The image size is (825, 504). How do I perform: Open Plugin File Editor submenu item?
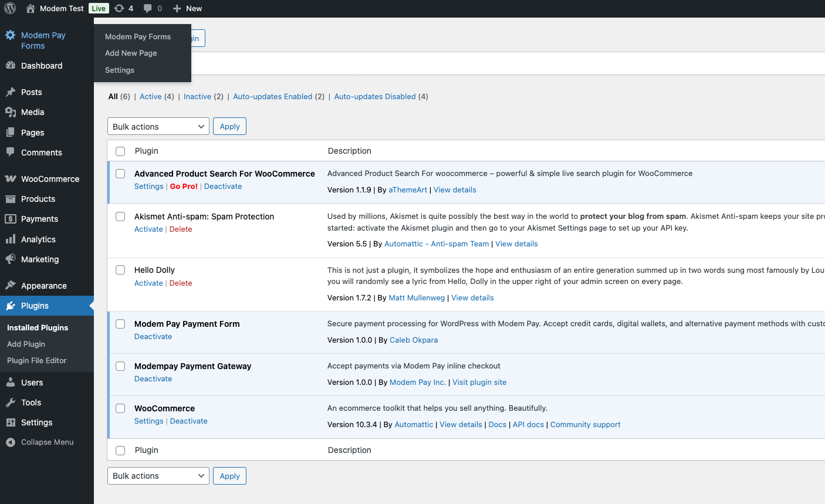pyautogui.click(x=37, y=361)
